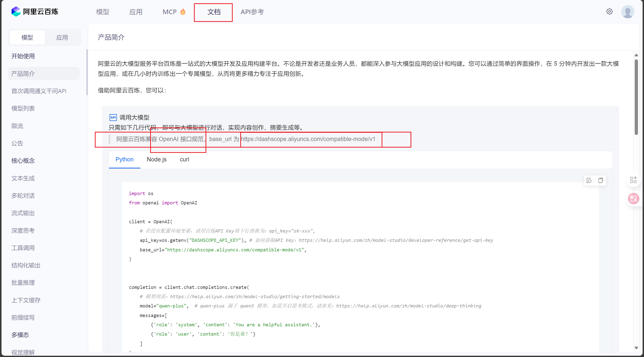This screenshot has width=644, height=357.
Task: Click the base_url code line
Action: 223,250
